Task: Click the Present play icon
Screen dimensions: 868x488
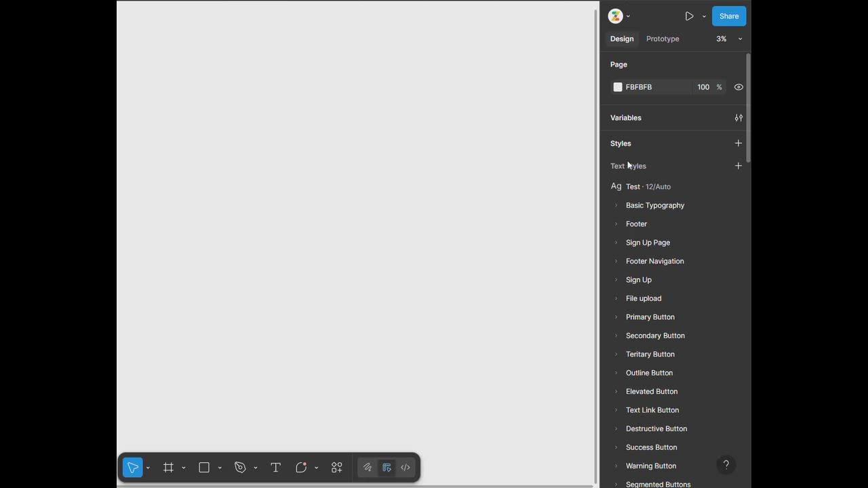Action: (x=689, y=16)
